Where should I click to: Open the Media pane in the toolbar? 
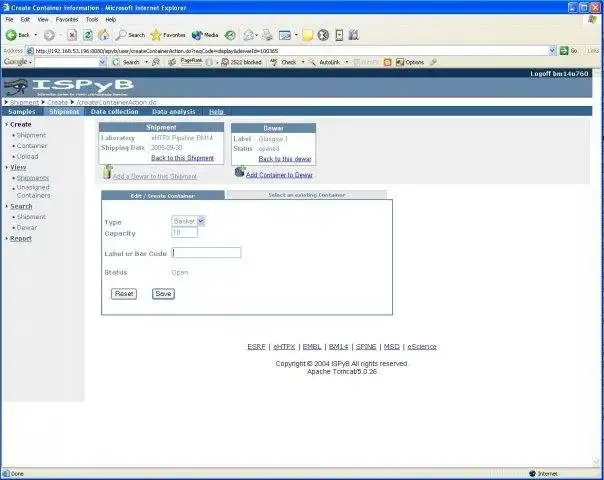205,35
